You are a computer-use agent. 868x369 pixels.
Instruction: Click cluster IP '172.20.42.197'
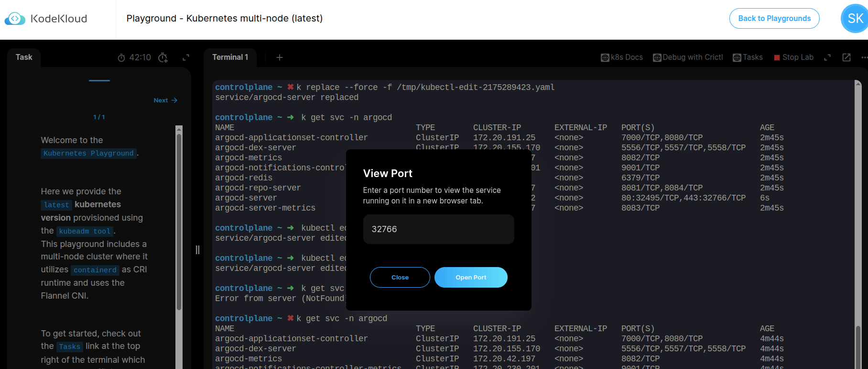point(504,359)
